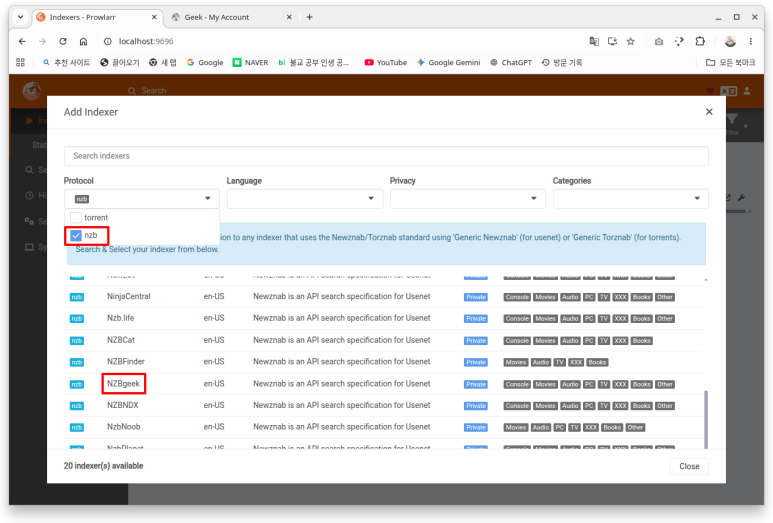Image resolution: width=773 pixels, height=523 pixels.
Task: Open ChatGPT bookmark
Action: tap(511, 62)
